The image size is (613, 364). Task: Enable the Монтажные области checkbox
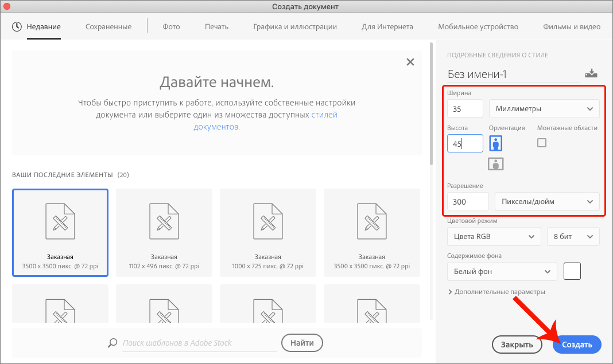tap(541, 143)
